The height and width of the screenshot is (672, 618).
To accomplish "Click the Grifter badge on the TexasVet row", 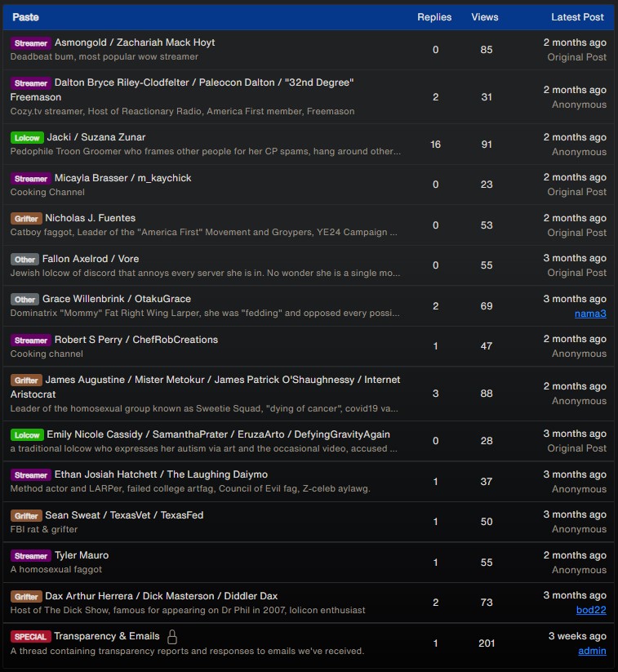I will tap(26, 515).
